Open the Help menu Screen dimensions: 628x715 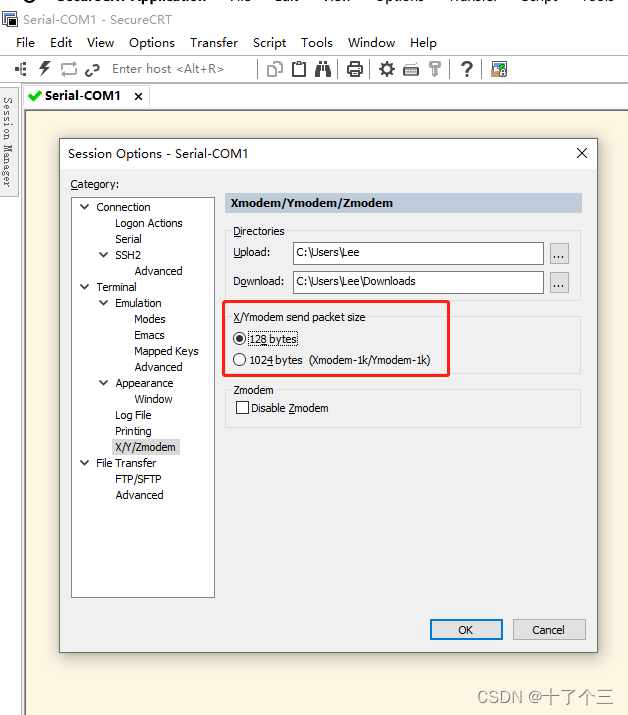coord(423,43)
